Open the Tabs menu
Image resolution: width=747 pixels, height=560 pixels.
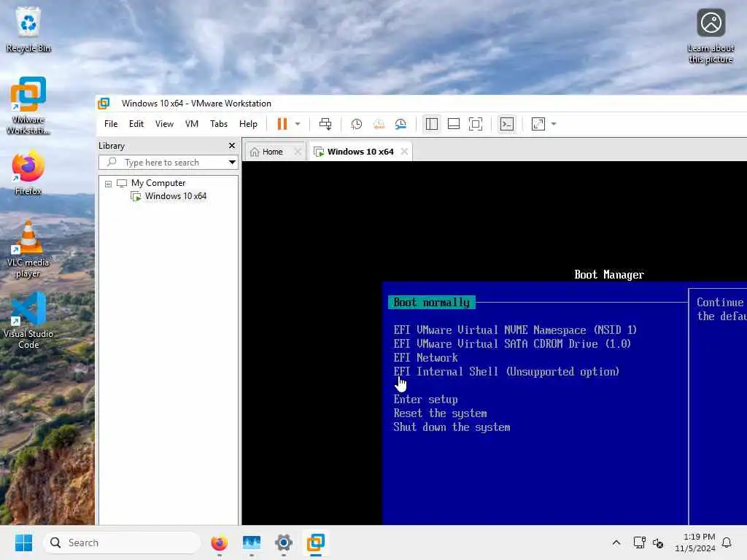[219, 124]
